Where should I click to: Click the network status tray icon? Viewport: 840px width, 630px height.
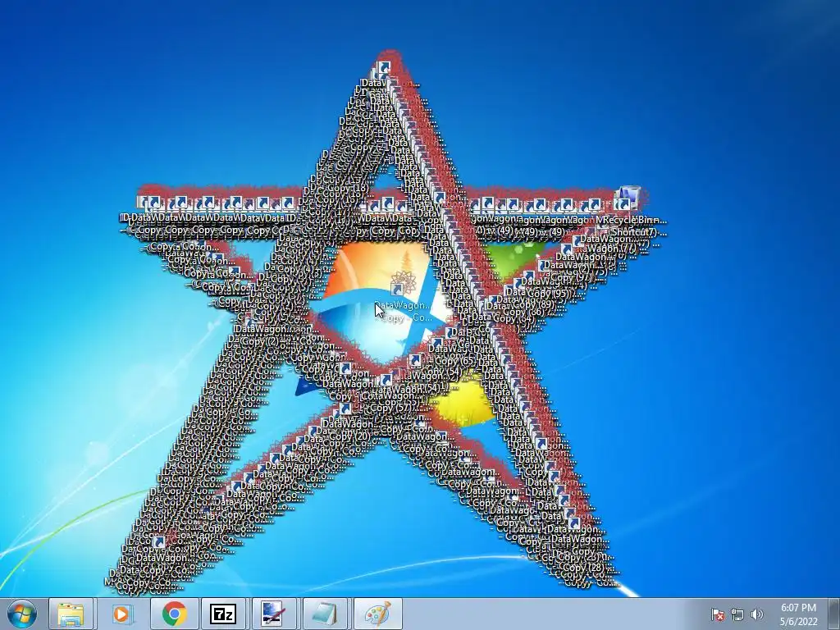737,614
